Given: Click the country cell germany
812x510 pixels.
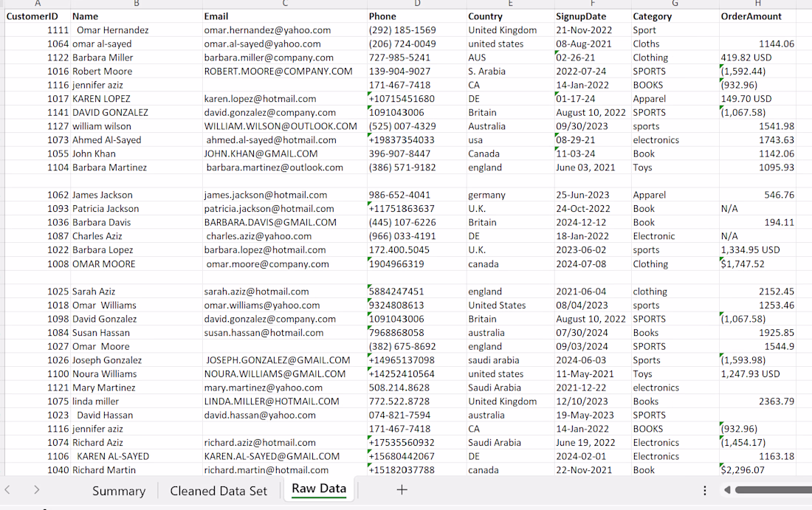Looking at the screenshot, I should (x=510, y=195).
